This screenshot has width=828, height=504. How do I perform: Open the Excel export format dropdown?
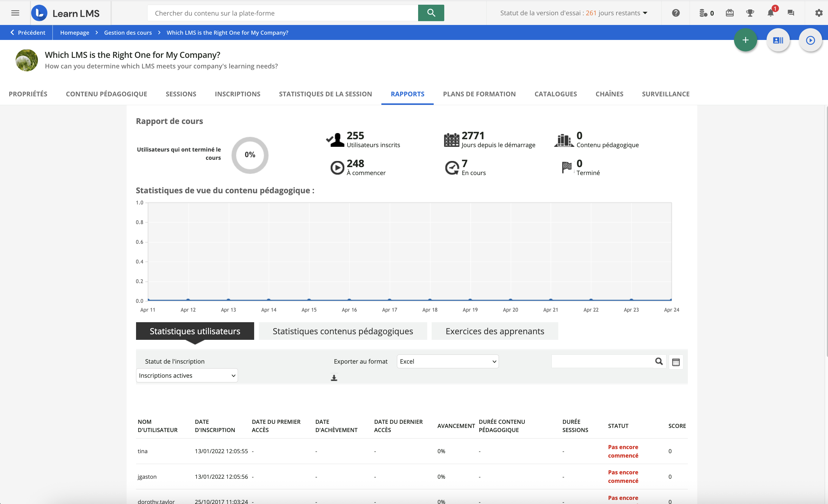tap(447, 362)
